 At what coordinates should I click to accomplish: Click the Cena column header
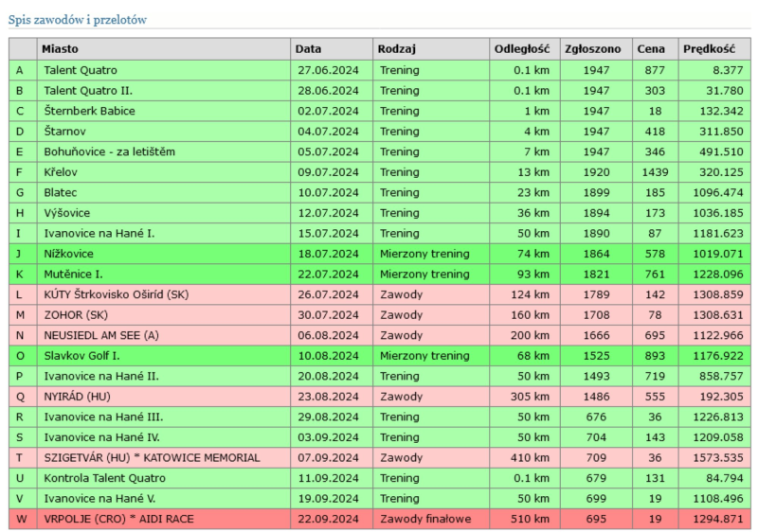(x=652, y=48)
